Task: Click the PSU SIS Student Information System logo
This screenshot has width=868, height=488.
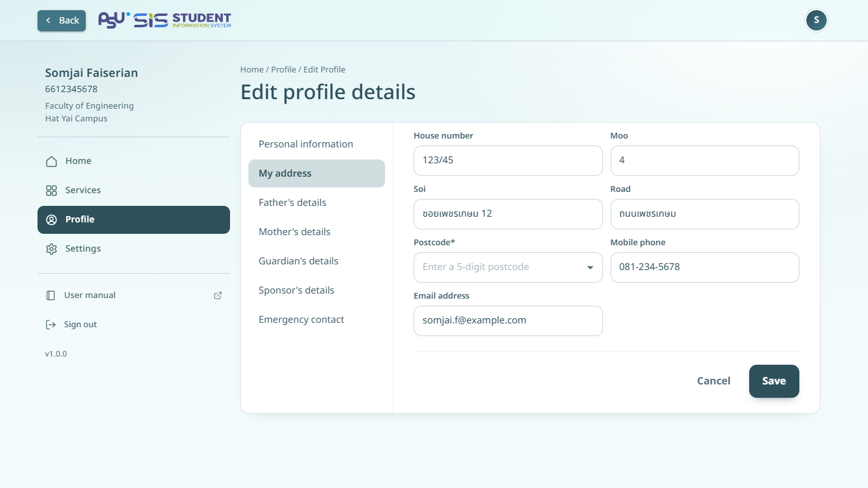Action: (165, 20)
